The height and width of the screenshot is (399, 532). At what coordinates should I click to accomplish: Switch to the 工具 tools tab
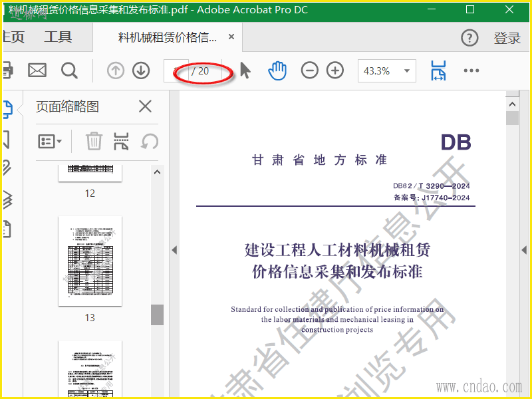58,37
